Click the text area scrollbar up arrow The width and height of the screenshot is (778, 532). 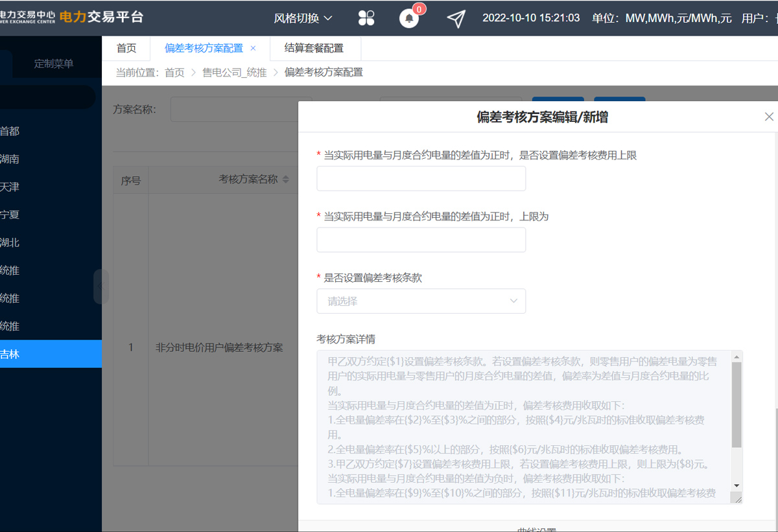click(737, 356)
